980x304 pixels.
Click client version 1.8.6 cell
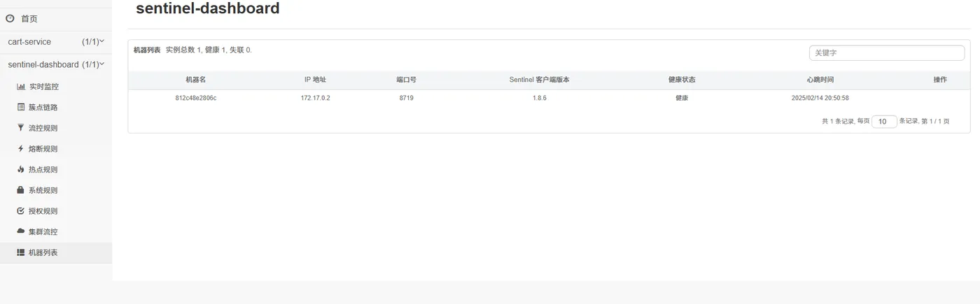[539, 98]
